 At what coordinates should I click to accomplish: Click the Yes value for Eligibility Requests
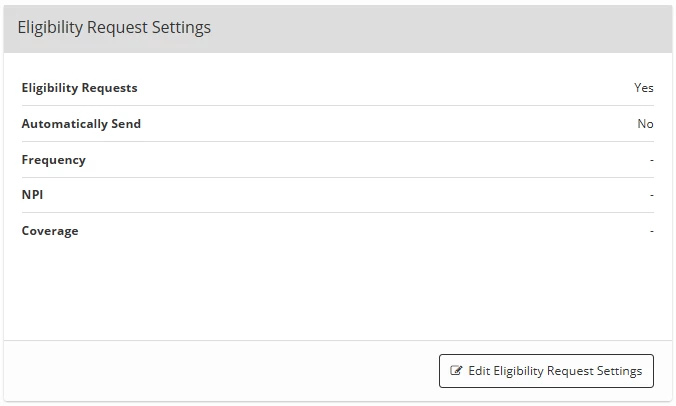tap(644, 88)
